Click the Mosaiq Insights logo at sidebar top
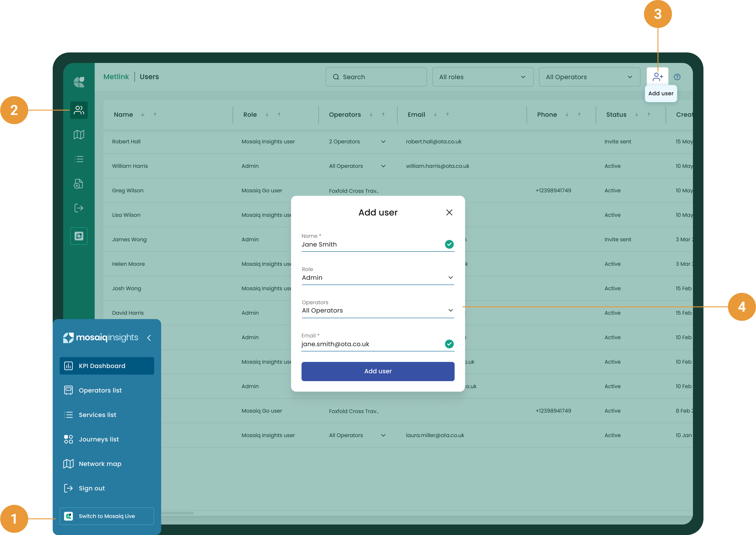 click(100, 337)
